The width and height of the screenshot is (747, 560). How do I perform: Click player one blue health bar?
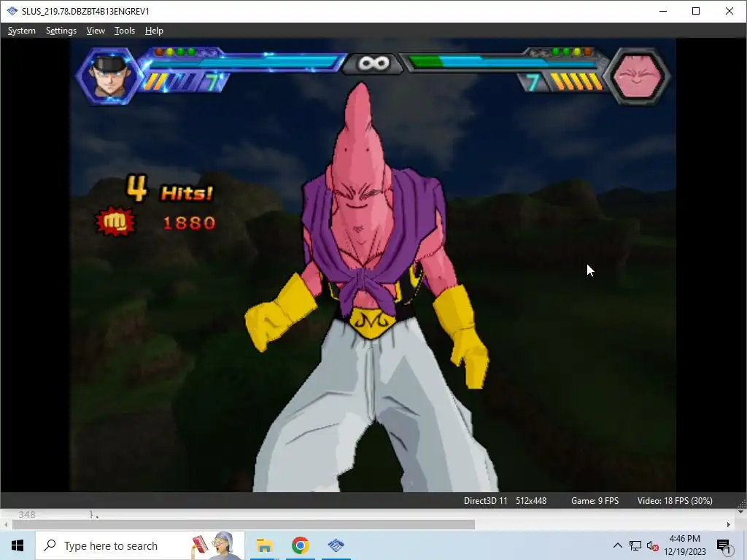tap(244, 63)
